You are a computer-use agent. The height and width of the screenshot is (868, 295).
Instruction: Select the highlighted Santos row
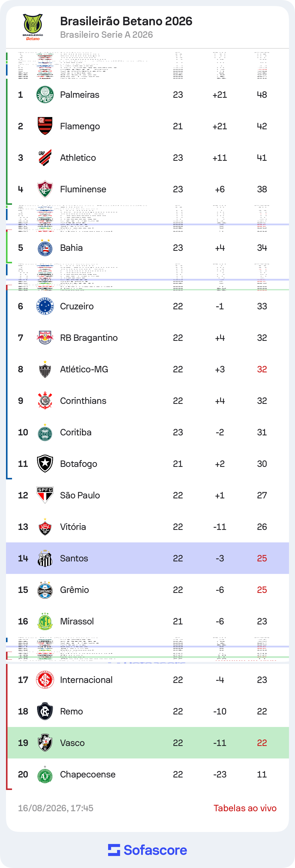147,558
